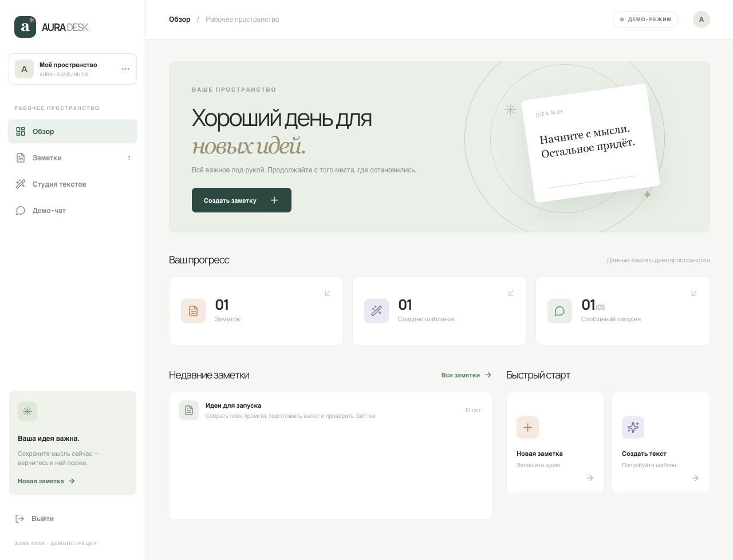Image resolution: width=733 pixels, height=560 pixels.
Task: Click the Создать текст card title
Action: 644,453
